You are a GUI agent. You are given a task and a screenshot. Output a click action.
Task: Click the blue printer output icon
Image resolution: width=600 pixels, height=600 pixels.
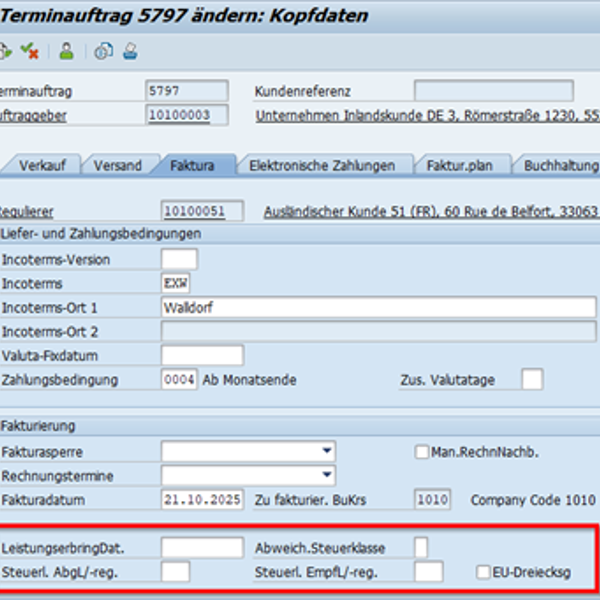click(x=130, y=51)
